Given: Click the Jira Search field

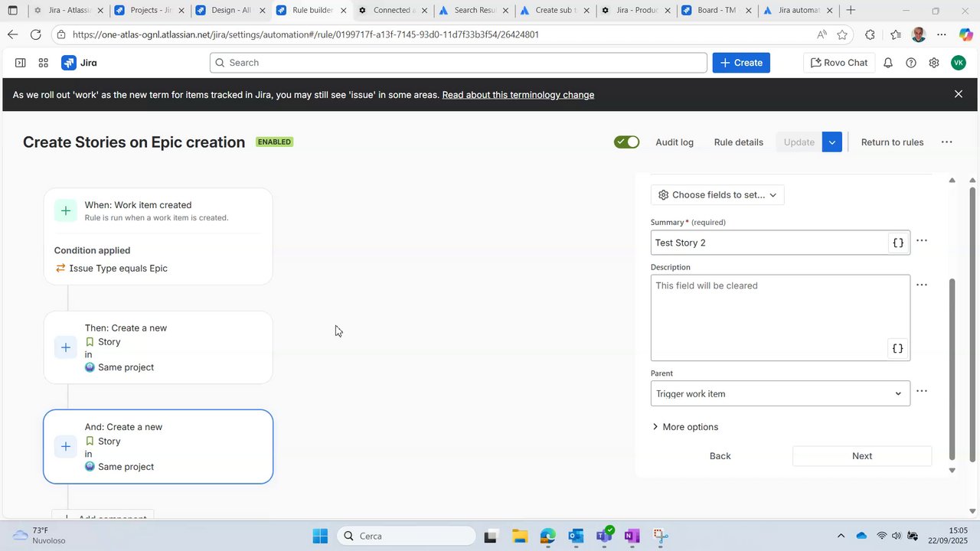Looking at the screenshot, I should 459,63.
